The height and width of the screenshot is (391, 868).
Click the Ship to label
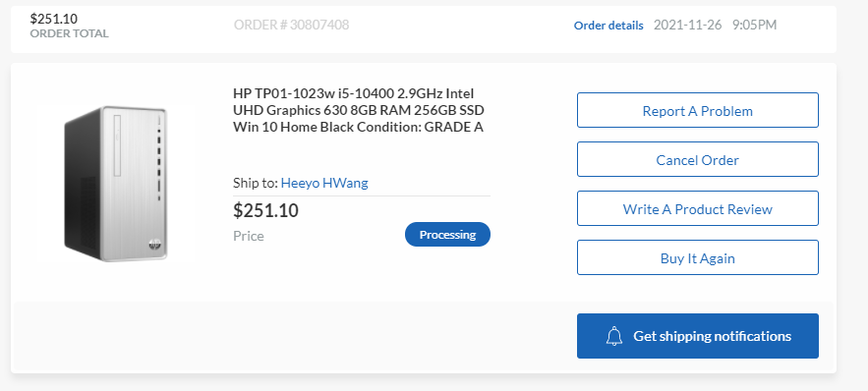tap(256, 183)
